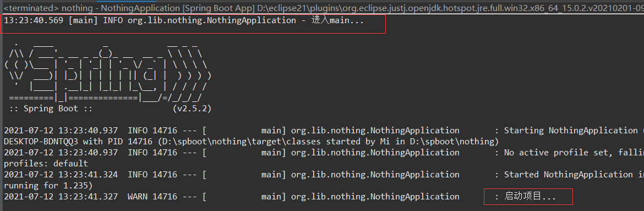Select the timestamp '13:23:40.569' in first line
644x211 pixels.
click(33, 20)
